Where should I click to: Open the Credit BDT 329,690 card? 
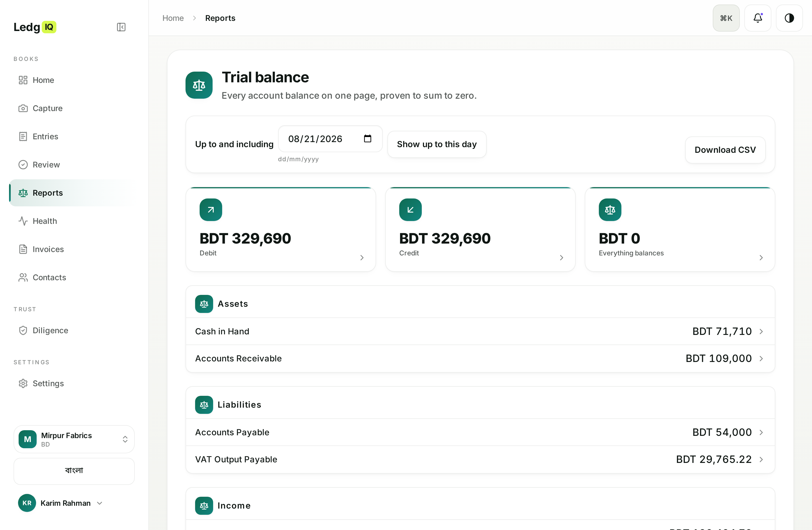(x=480, y=229)
